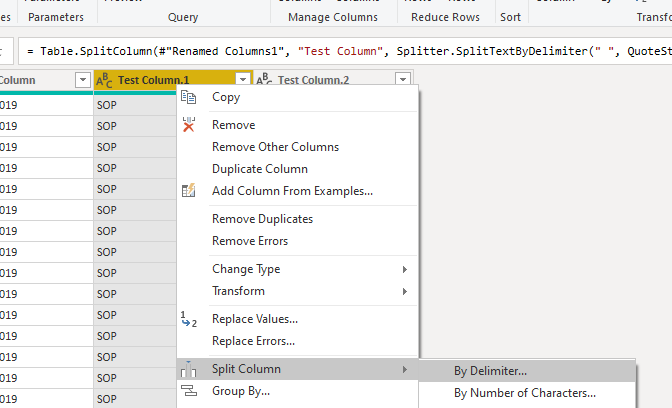Click the Sort ribbon group label
672x408 pixels.
(x=510, y=17)
